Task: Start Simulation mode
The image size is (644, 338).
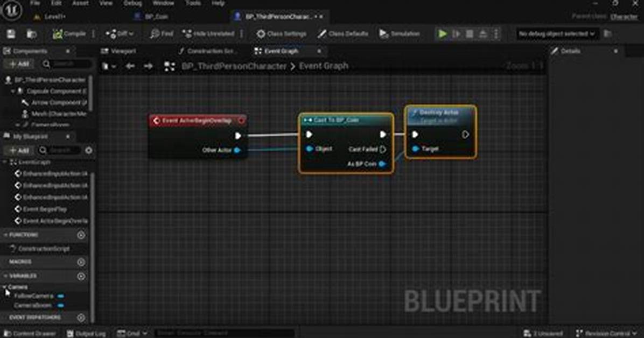Action: (x=399, y=34)
